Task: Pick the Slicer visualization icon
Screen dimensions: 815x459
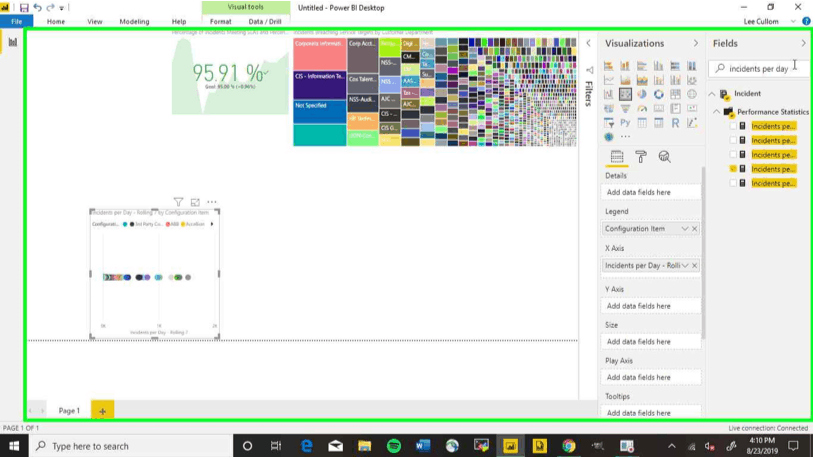Action: [609, 123]
